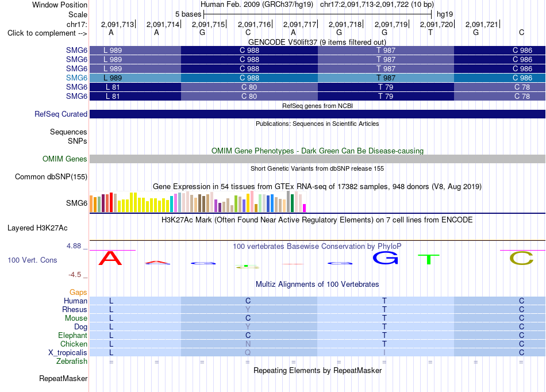The image size is (546, 392).
Task: Click the large blue G conservation logo letter
Action: [385, 258]
